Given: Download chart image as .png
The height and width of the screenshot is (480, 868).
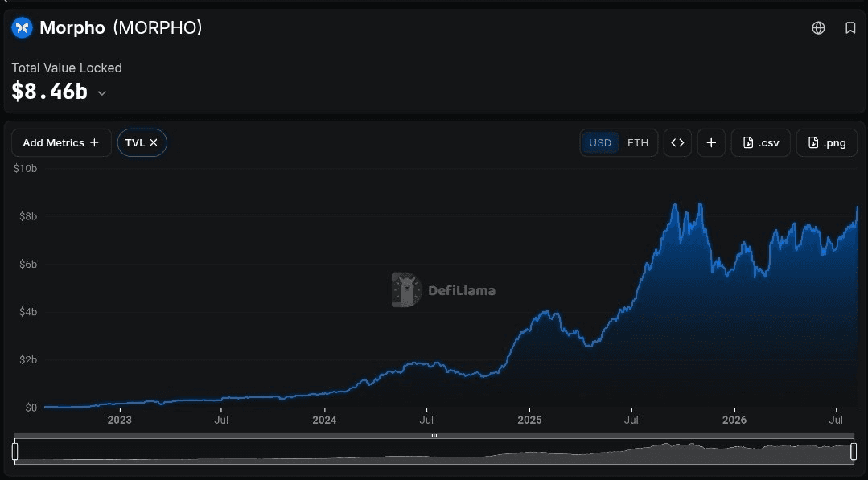Looking at the screenshot, I should (x=827, y=142).
